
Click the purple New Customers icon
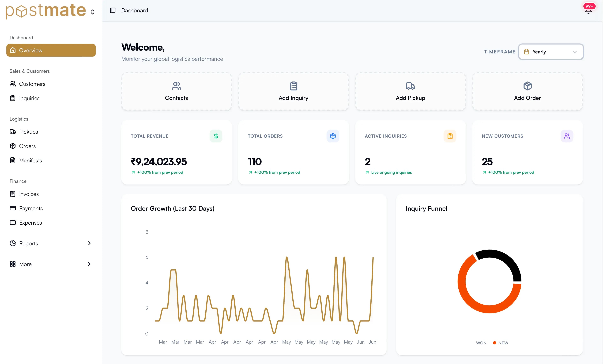pos(567,136)
